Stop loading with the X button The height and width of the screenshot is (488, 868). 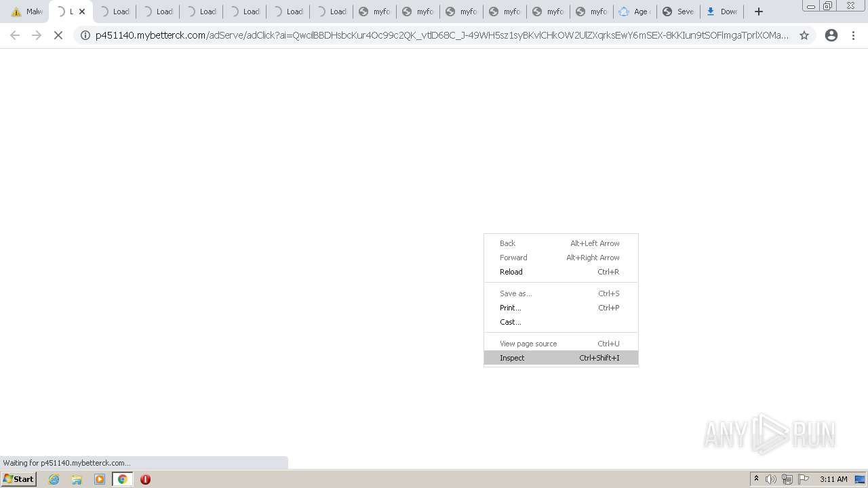(58, 35)
